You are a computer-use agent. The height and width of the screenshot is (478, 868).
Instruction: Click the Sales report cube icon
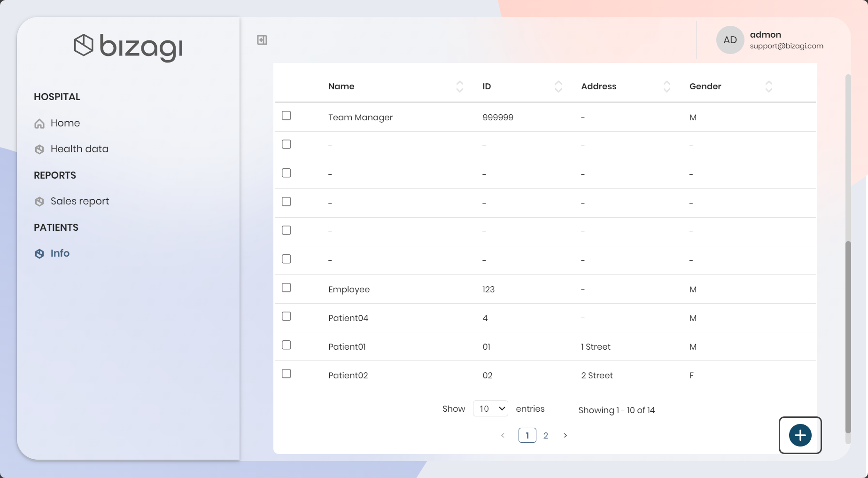[x=39, y=202]
